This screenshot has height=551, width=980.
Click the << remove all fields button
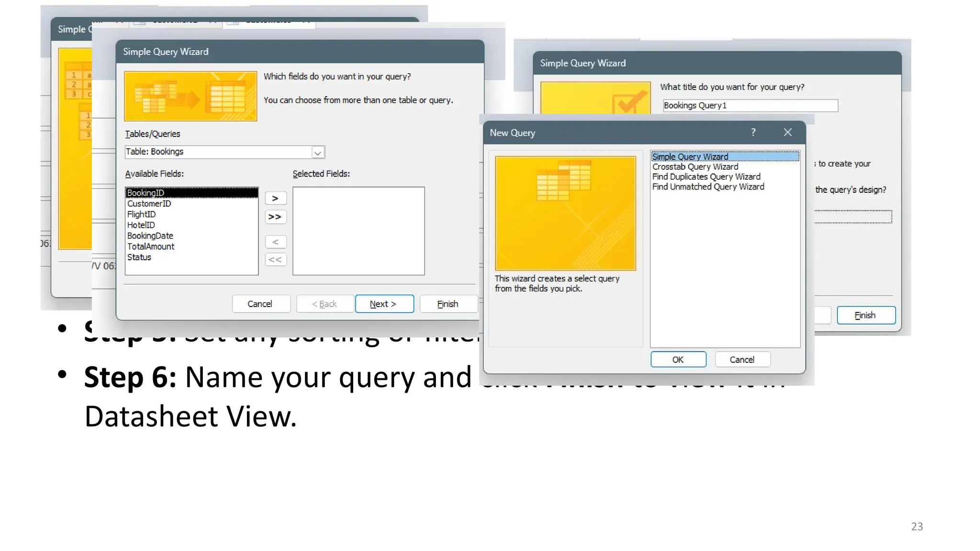pyautogui.click(x=275, y=260)
